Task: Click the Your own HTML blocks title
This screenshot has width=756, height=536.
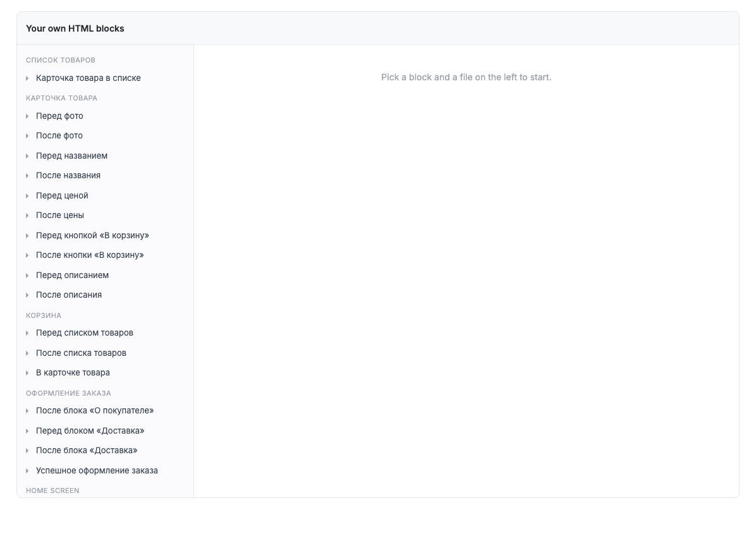Action: (x=75, y=28)
